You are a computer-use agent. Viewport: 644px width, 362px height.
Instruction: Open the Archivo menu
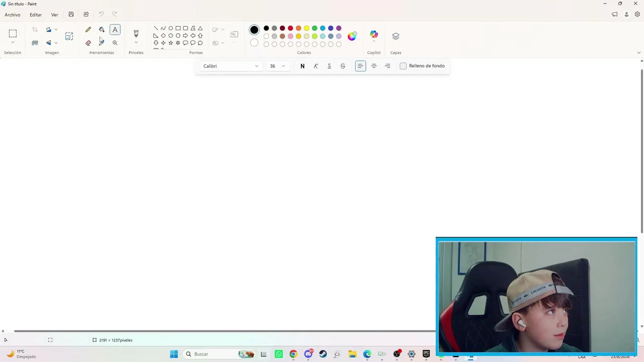coord(13,15)
